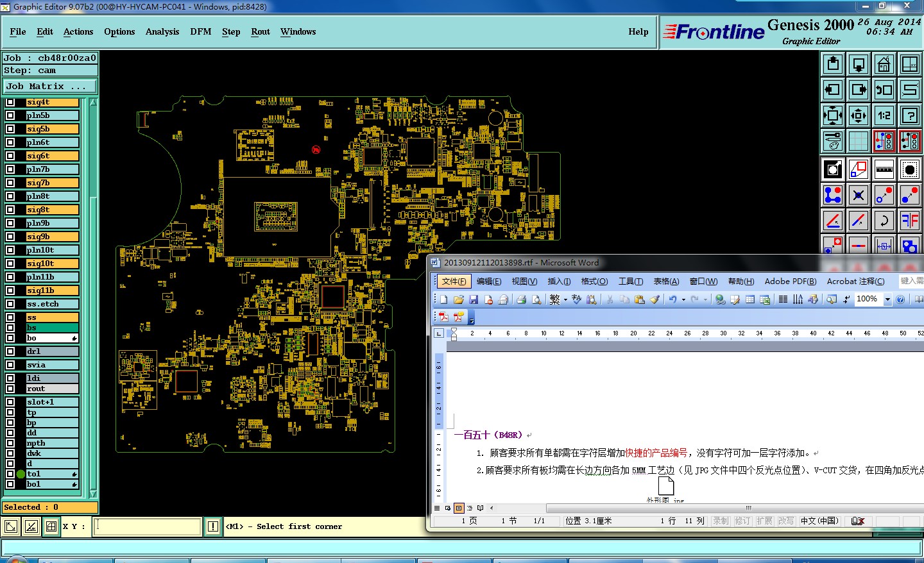Click the question mark query icon
The width and height of the screenshot is (924, 563).
(x=909, y=115)
